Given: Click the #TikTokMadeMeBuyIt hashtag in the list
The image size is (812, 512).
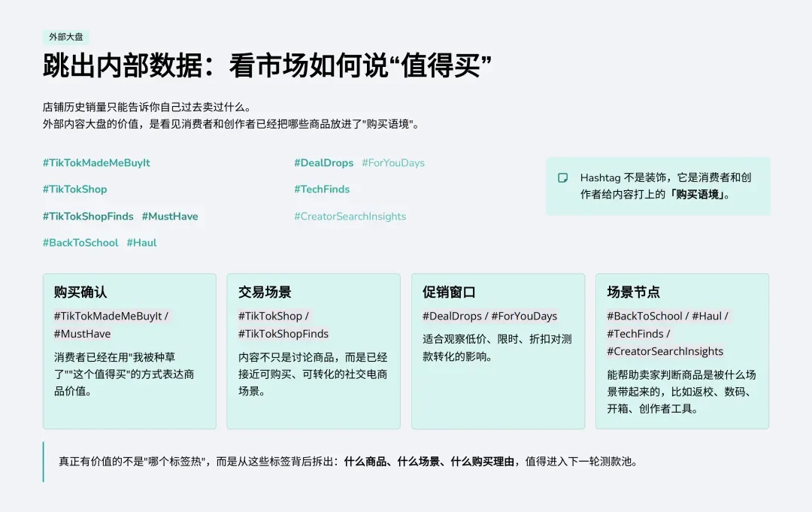Looking at the screenshot, I should point(96,162).
